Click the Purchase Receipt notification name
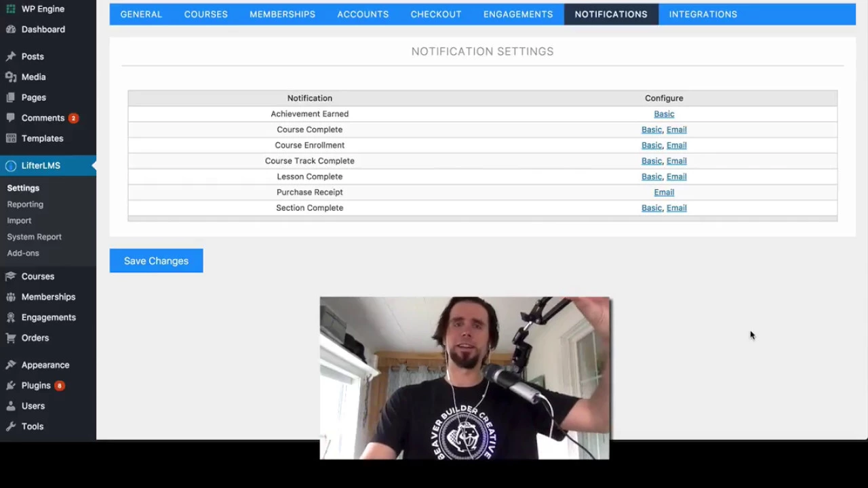 point(310,192)
